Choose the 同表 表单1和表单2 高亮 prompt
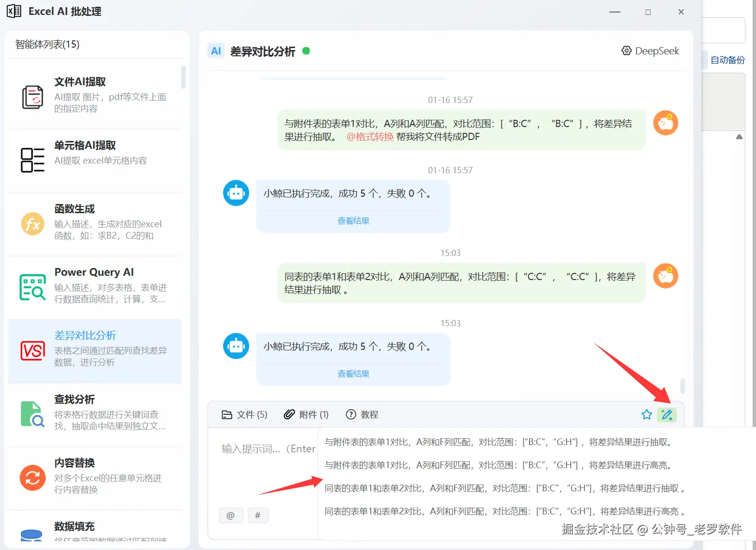 click(505, 512)
